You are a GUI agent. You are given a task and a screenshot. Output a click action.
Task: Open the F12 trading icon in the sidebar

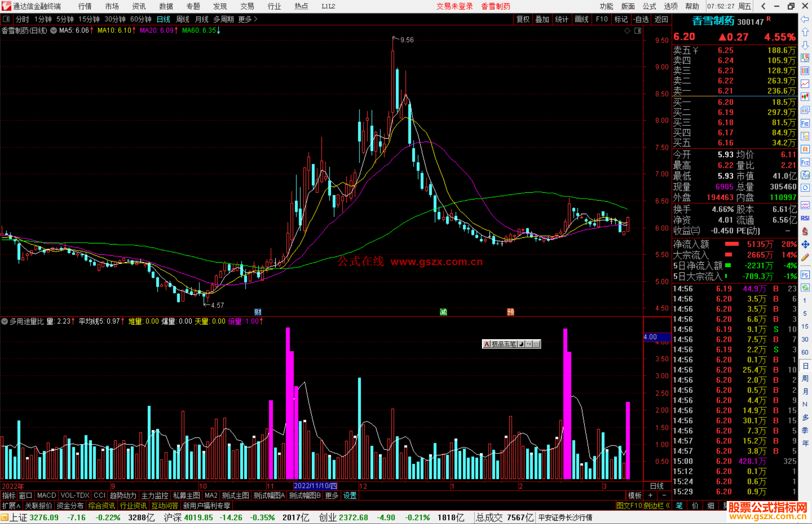pos(805,162)
